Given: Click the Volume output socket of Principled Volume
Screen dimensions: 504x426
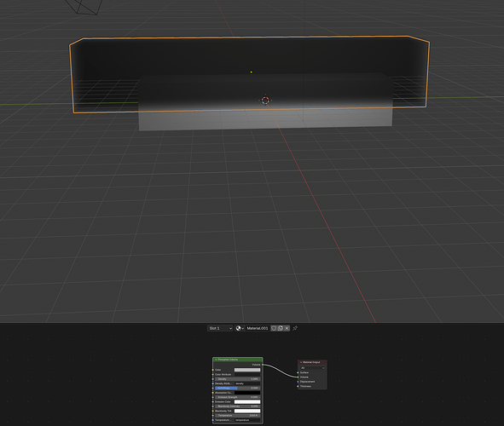Looking at the screenshot, I should 263,365.
